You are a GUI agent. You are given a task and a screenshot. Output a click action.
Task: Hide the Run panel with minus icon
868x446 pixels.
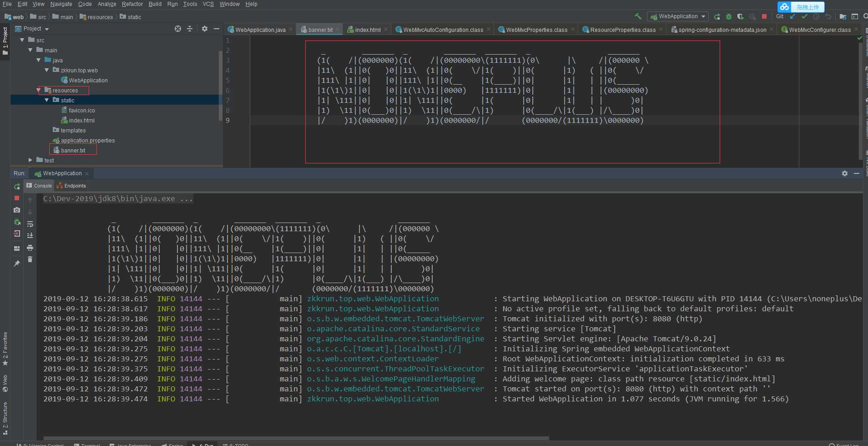(857, 173)
